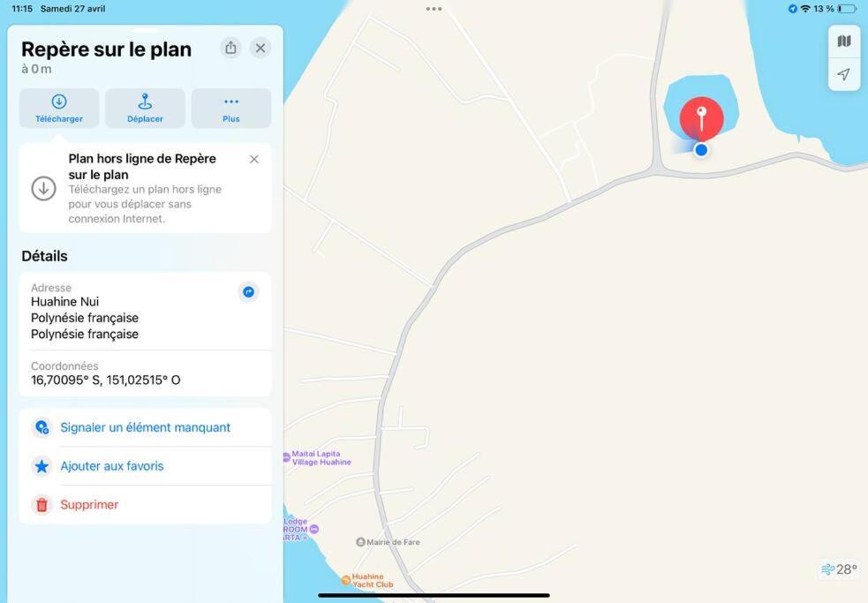Select the Mairie de Fare marker
This screenshot has height=603, width=868.
[x=388, y=542]
